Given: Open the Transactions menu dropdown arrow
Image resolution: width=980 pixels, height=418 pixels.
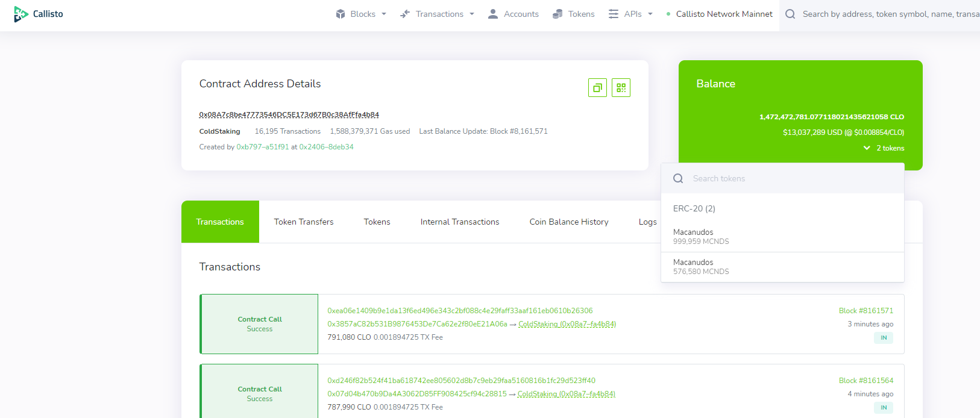Looking at the screenshot, I should [x=472, y=14].
